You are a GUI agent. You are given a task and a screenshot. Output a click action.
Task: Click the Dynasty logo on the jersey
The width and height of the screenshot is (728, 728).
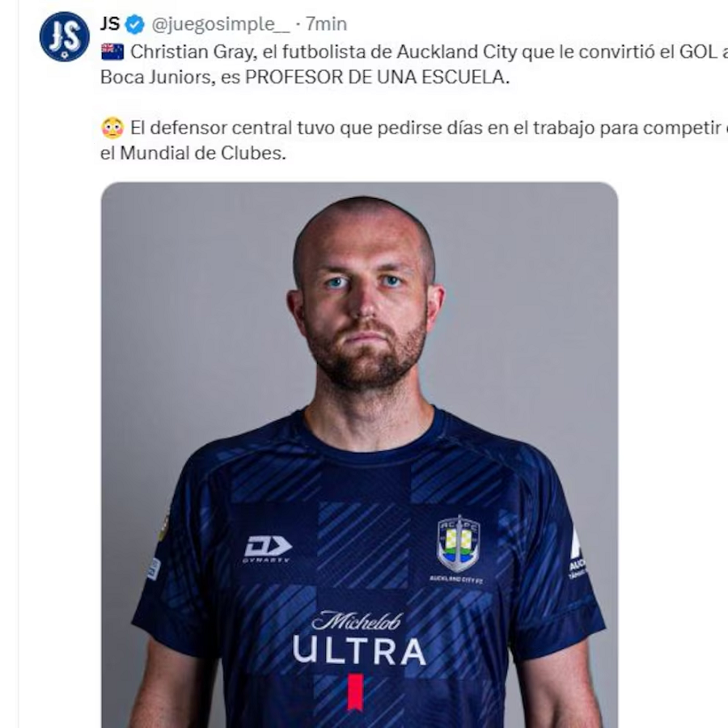click(x=268, y=548)
